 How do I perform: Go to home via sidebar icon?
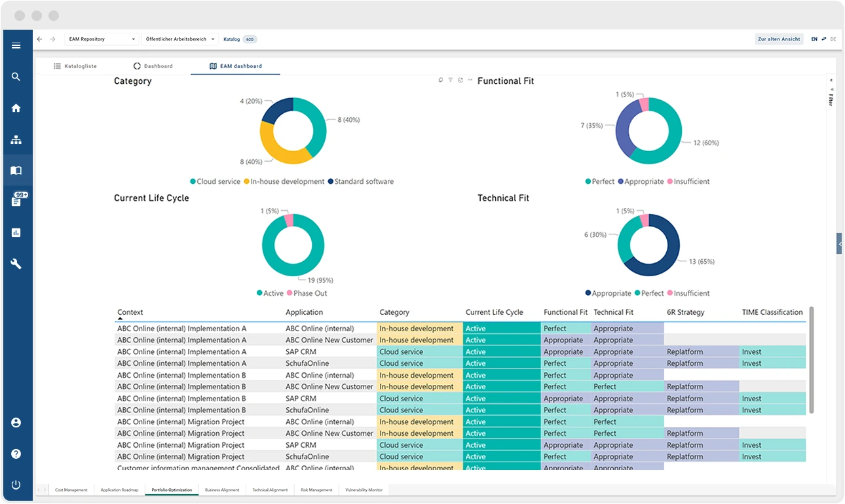tap(16, 108)
